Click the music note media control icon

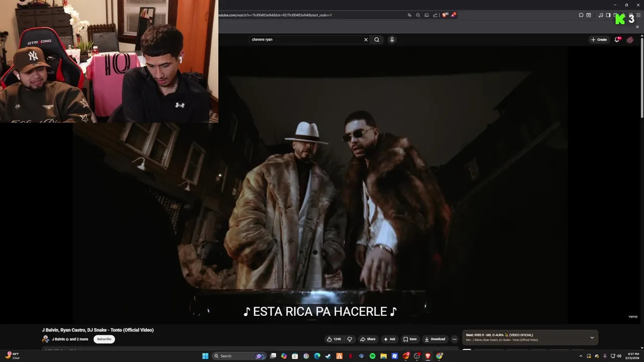(x=601, y=15)
